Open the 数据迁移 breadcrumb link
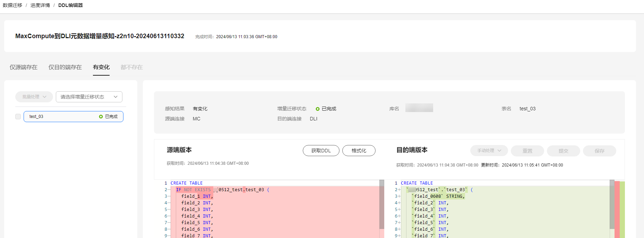Screen dimensions: 644x238 coord(12,5)
